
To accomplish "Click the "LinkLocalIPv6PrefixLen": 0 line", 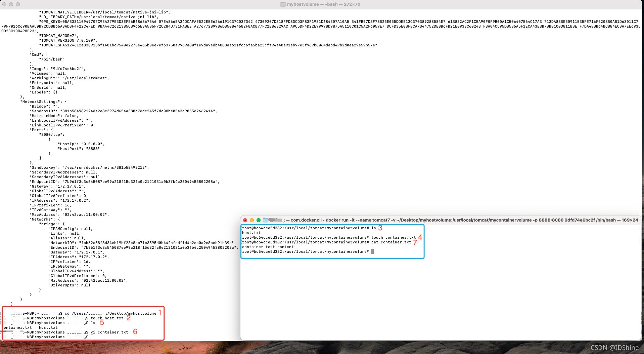I will coord(62,125).
